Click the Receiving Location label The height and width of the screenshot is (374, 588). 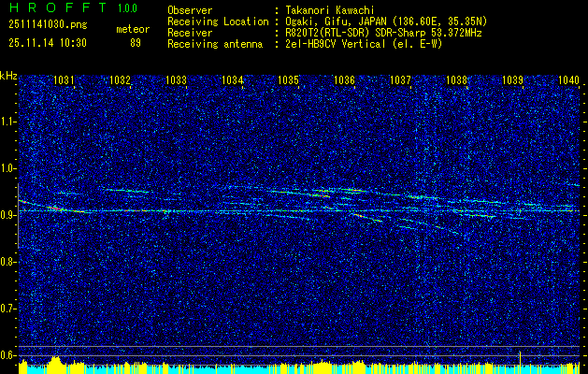(x=218, y=22)
